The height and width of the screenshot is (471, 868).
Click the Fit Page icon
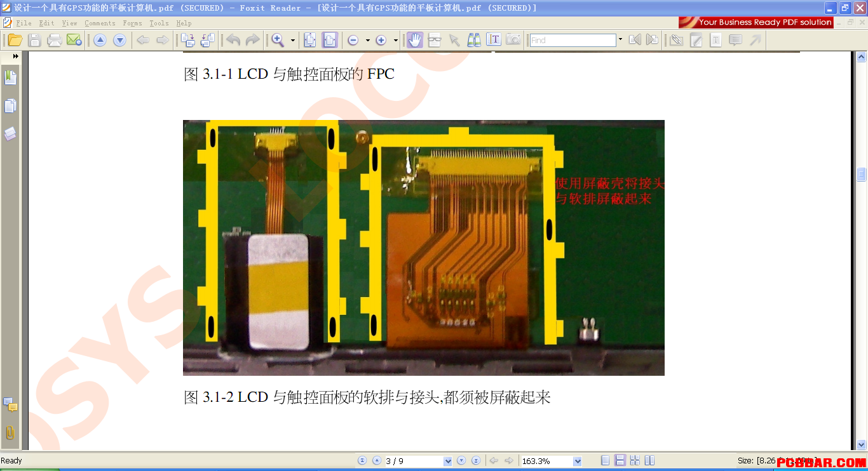310,40
